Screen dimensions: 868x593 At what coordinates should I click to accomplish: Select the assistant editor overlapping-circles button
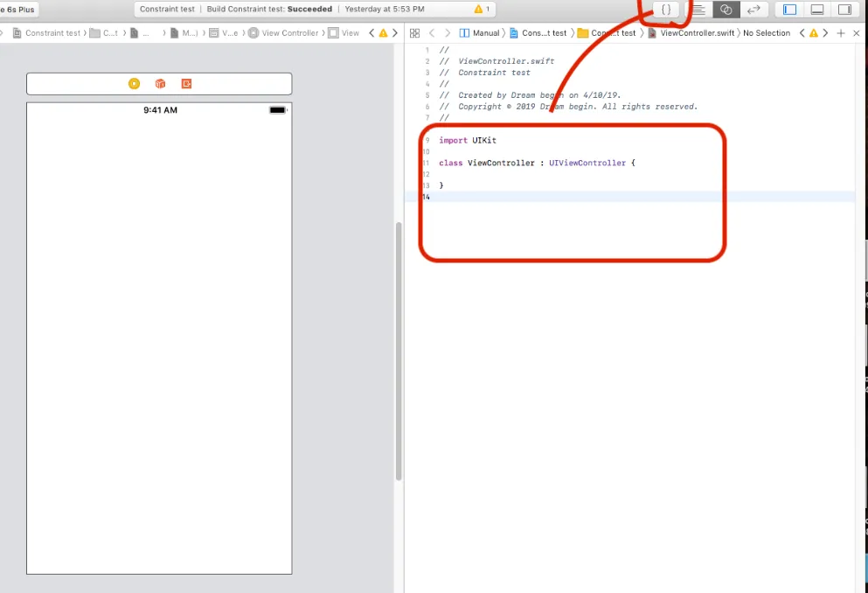[726, 10]
